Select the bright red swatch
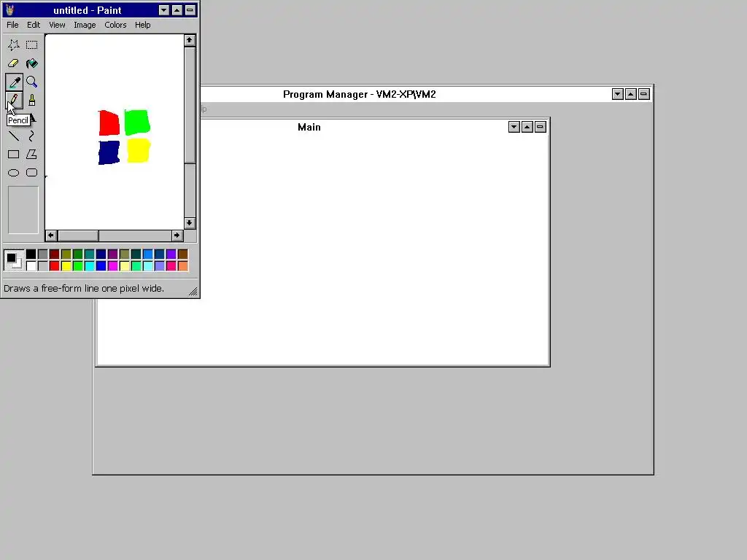 click(x=54, y=265)
